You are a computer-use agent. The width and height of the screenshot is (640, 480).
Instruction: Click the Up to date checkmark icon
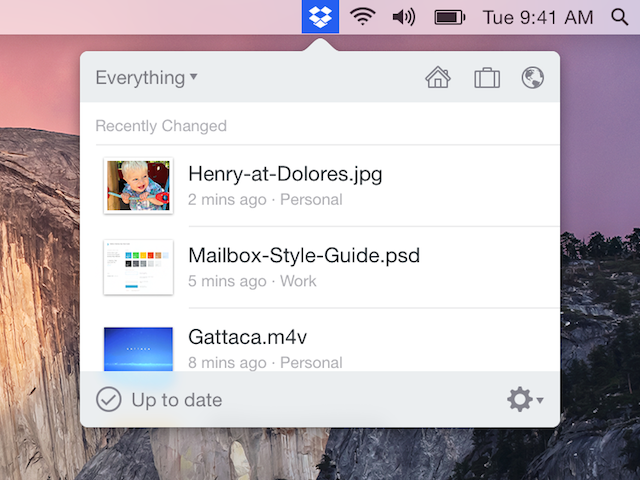[108, 400]
